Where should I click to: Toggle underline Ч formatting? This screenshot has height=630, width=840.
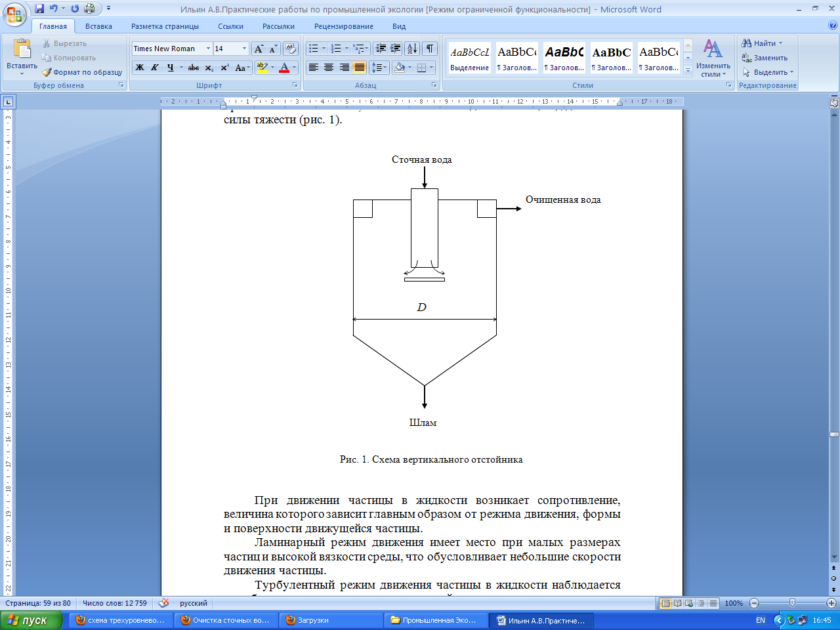[x=170, y=68]
